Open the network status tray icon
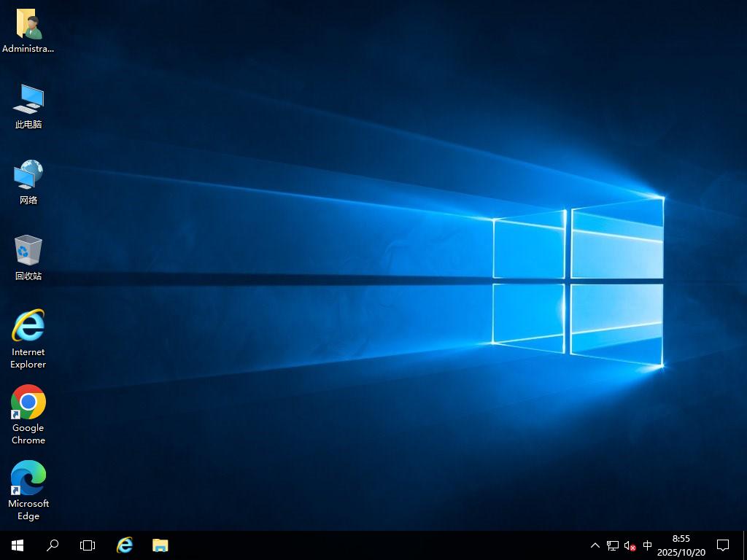Image resolution: width=747 pixels, height=560 pixels. (x=613, y=545)
